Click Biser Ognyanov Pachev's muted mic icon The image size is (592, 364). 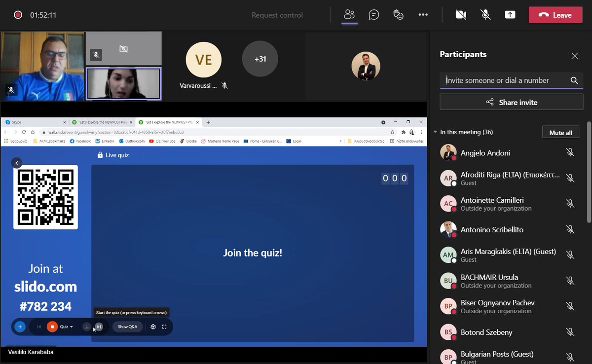coord(570,306)
